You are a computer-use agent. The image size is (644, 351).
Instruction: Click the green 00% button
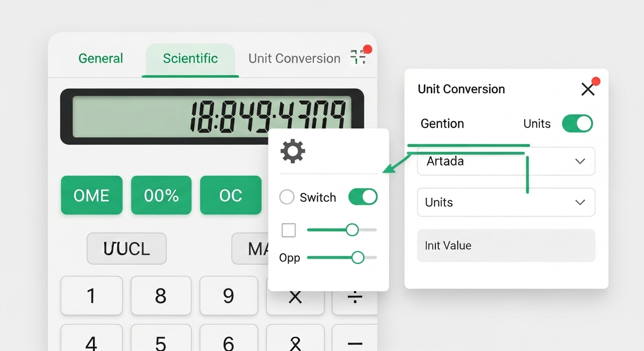coord(161,195)
